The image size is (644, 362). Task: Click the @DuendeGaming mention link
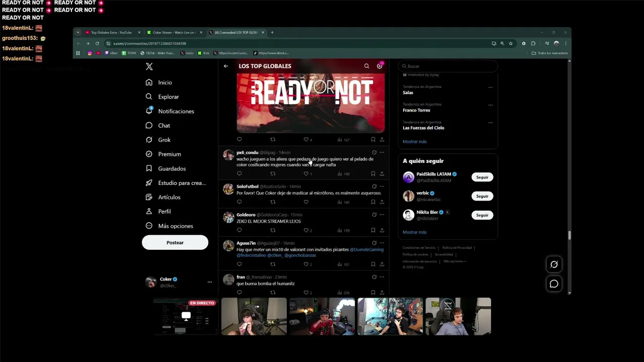(366, 249)
